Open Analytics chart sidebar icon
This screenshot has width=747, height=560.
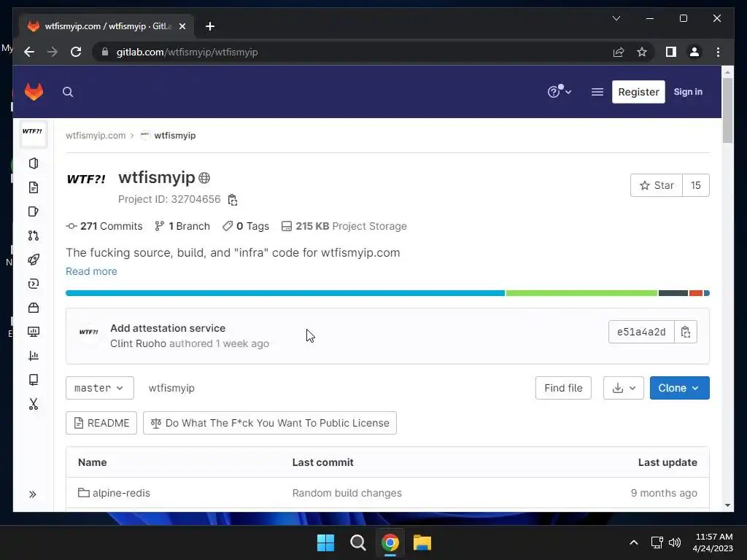(34, 356)
